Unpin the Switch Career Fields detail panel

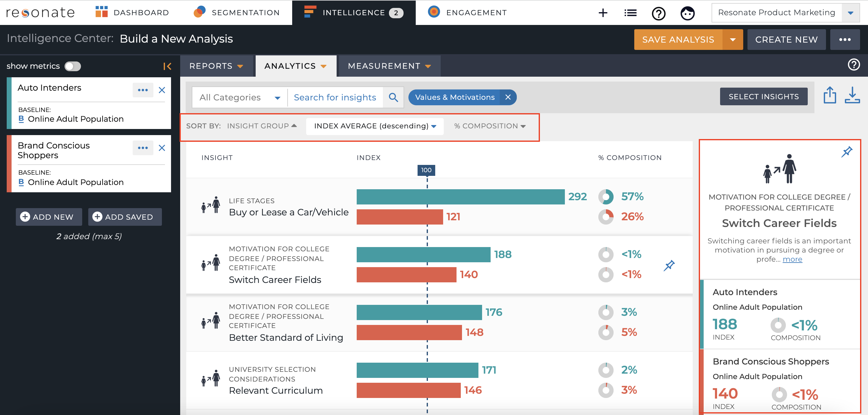pyautogui.click(x=846, y=152)
